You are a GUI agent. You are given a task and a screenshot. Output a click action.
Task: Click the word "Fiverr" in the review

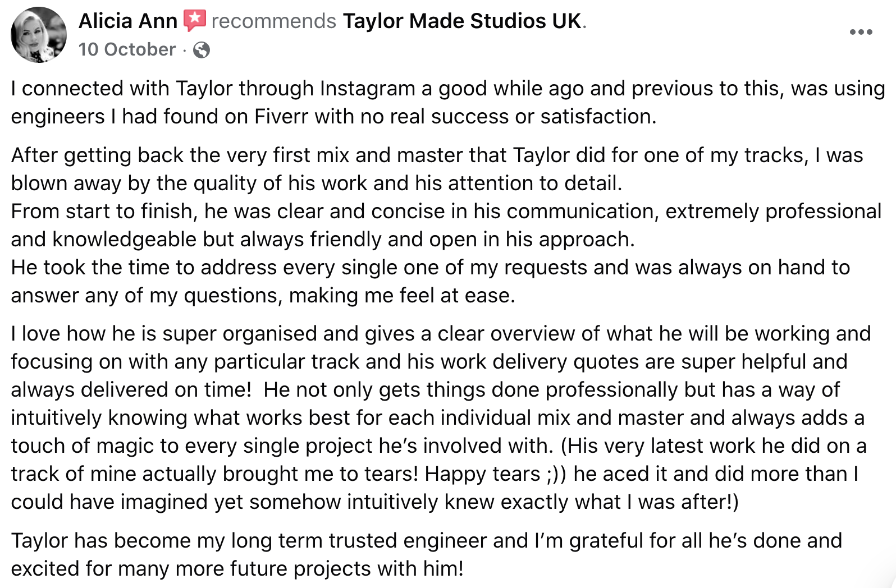point(281,117)
